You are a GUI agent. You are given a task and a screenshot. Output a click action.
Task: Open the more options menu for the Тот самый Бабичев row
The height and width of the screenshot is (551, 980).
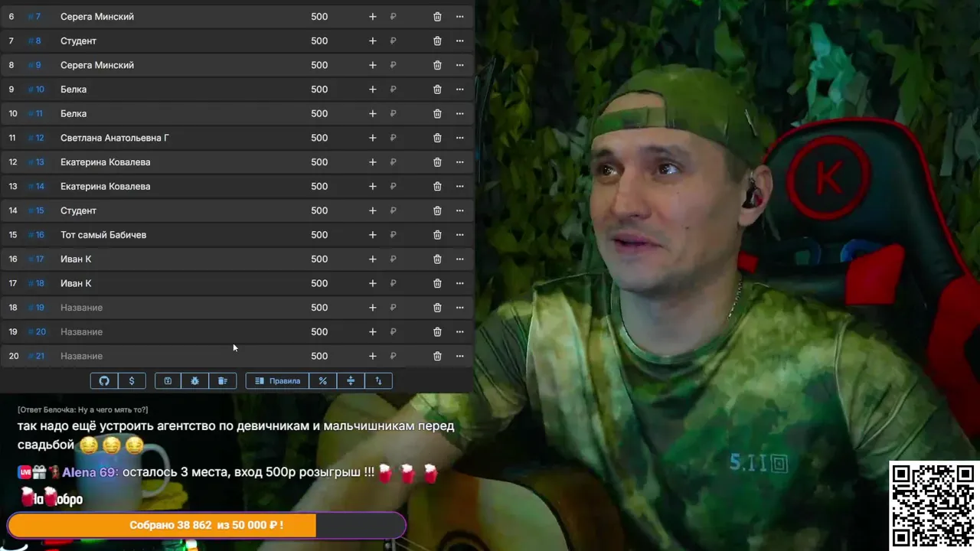(x=460, y=235)
